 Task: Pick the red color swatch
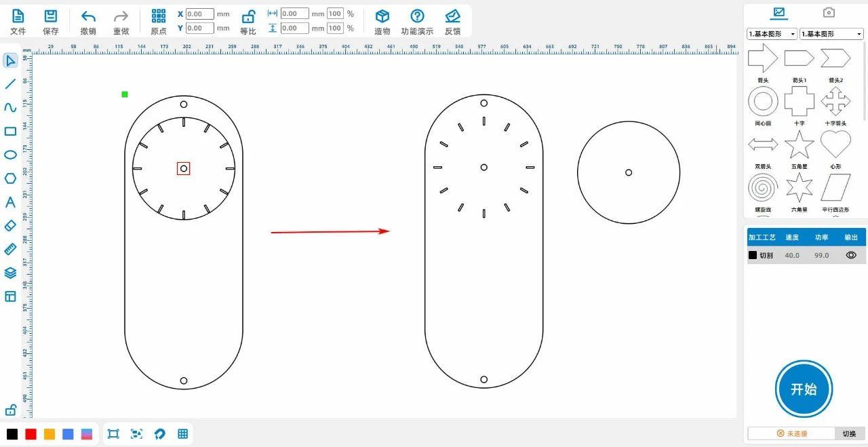[x=31, y=434]
